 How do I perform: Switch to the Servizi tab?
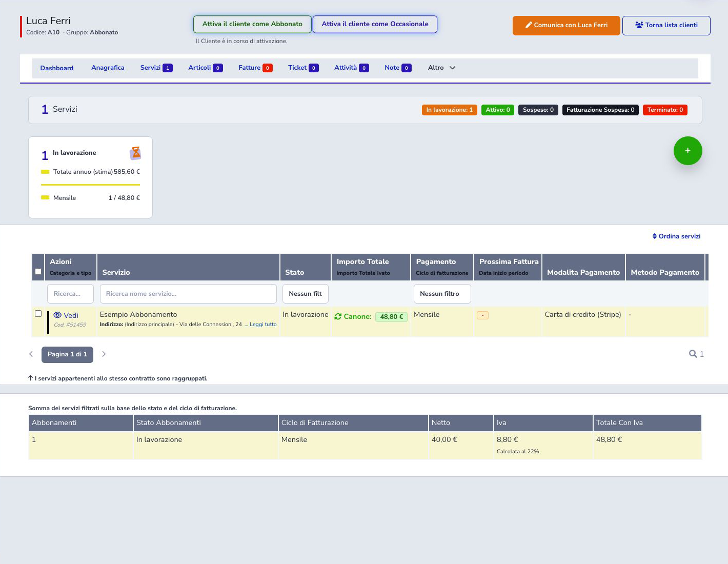tap(156, 68)
